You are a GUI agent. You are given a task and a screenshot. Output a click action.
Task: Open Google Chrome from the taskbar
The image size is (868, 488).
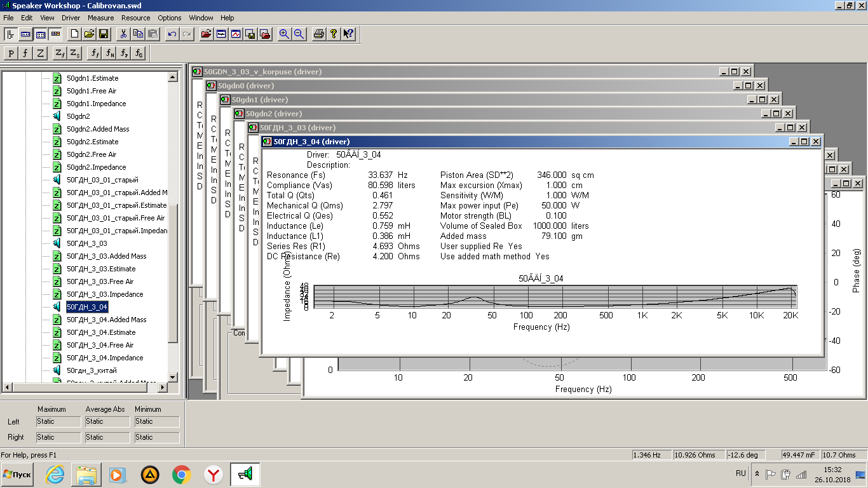tap(182, 475)
